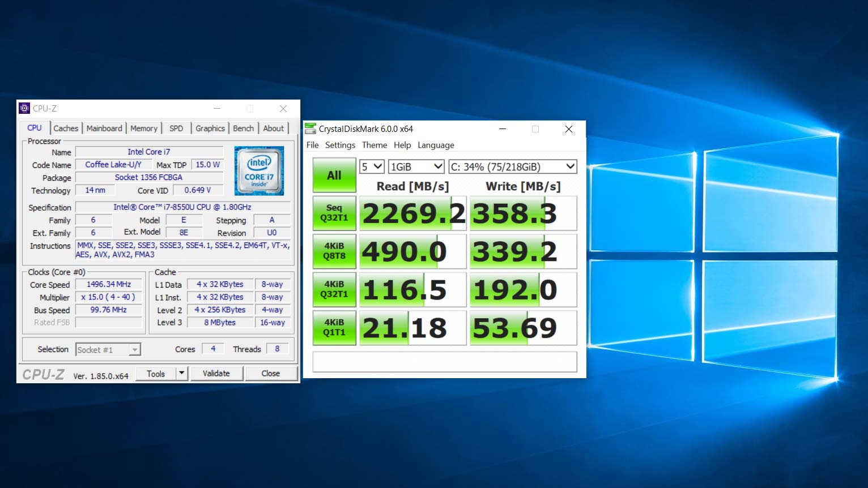The height and width of the screenshot is (488, 868).
Task: Click the CrystalDiskMark title bar icon
Action: 310,129
